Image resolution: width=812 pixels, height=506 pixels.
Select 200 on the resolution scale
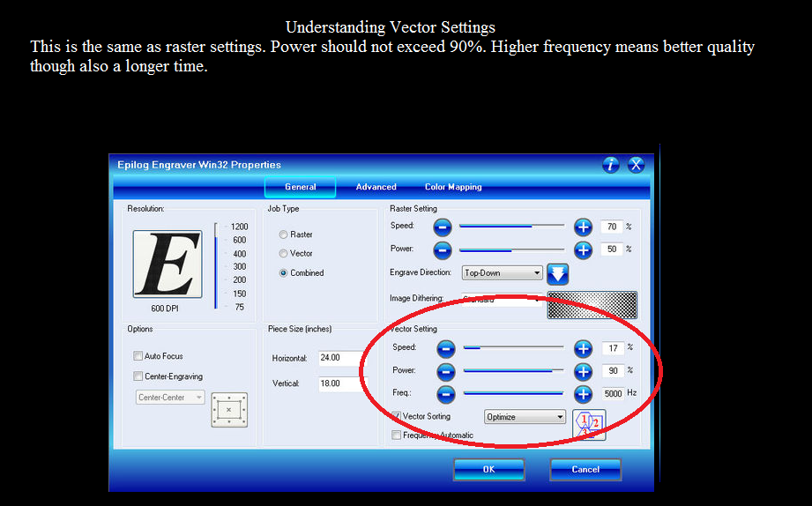(x=239, y=279)
